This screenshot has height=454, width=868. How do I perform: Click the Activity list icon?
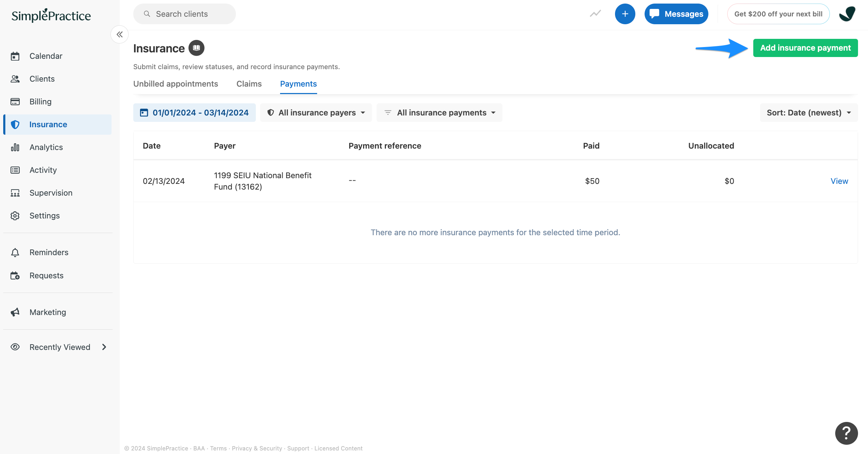pyautogui.click(x=15, y=170)
